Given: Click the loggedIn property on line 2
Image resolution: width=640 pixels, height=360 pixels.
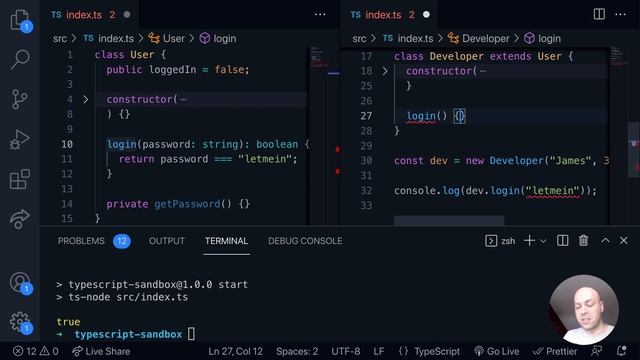Looking at the screenshot, I should tap(172, 69).
